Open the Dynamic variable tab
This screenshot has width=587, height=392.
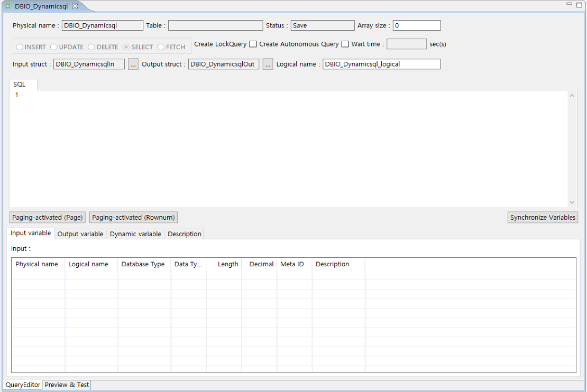tap(135, 234)
